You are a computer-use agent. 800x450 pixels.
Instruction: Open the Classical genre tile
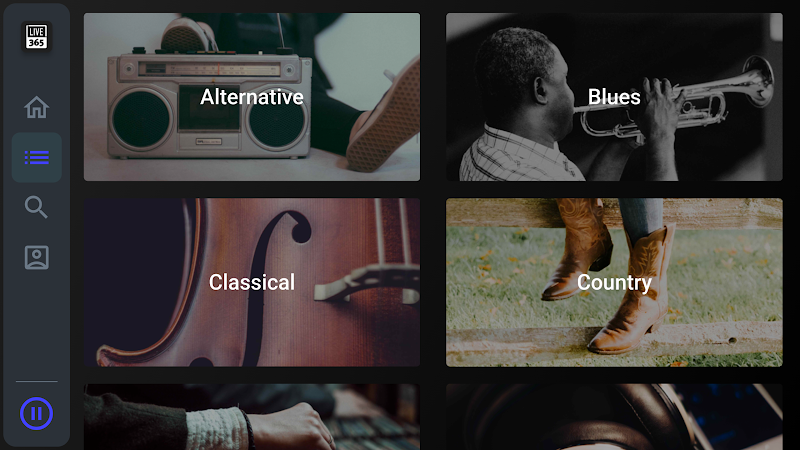point(252,282)
